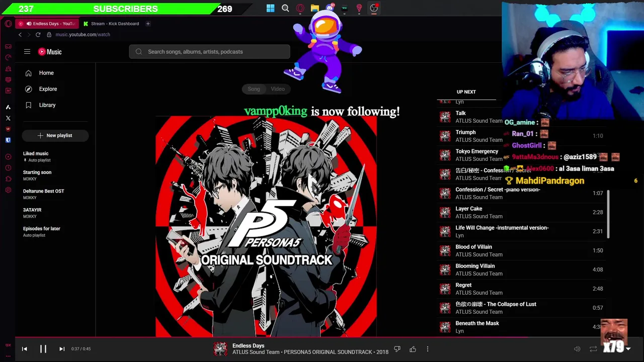Viewport: 644px width, 362px height.
Task: Skip to previous track
Action: [x=24, y=349]
